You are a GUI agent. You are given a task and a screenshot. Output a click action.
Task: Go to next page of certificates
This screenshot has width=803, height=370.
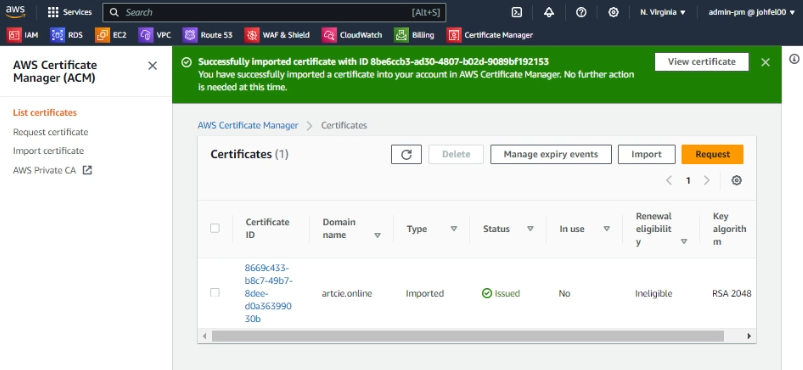(x=707, y=180)
